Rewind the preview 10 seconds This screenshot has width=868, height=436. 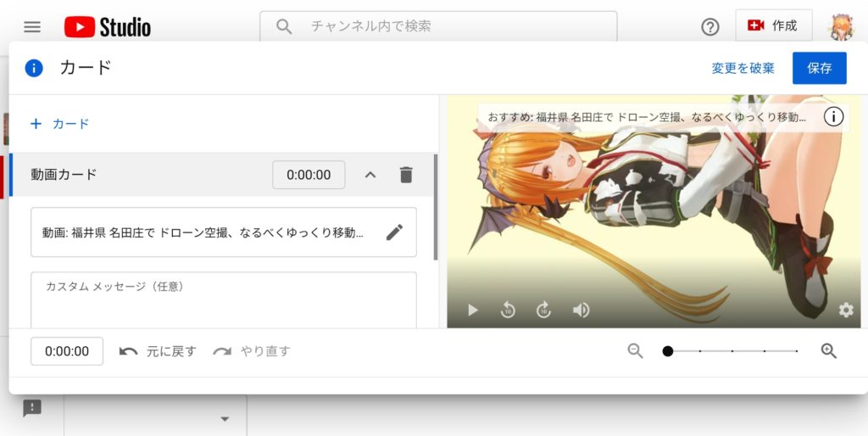pyautogui.click(x=508, y=310)
